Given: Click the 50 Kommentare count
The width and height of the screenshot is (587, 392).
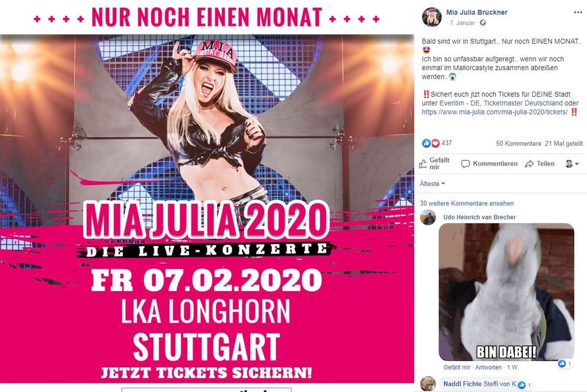Looking at the screenshot, I should (518, 143).
